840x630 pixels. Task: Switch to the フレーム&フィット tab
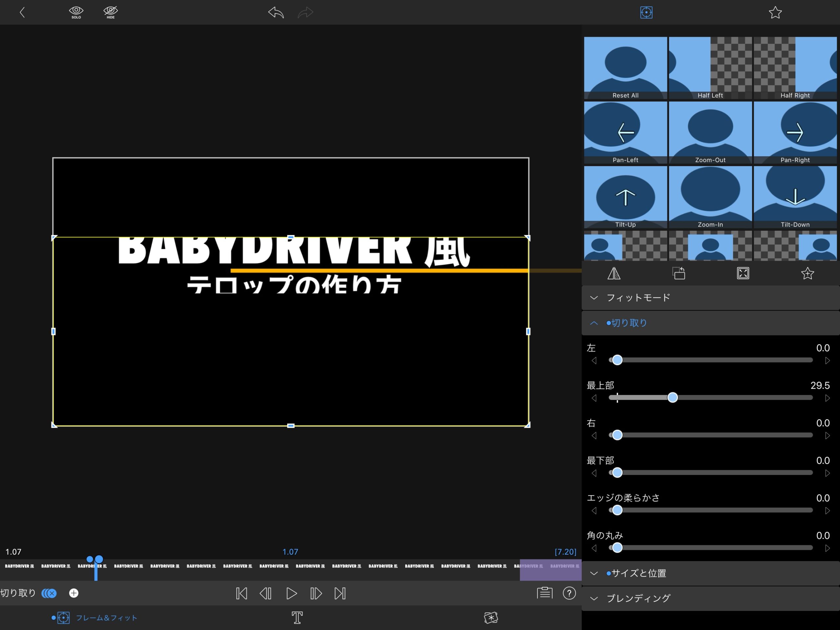tap(94, 618)
